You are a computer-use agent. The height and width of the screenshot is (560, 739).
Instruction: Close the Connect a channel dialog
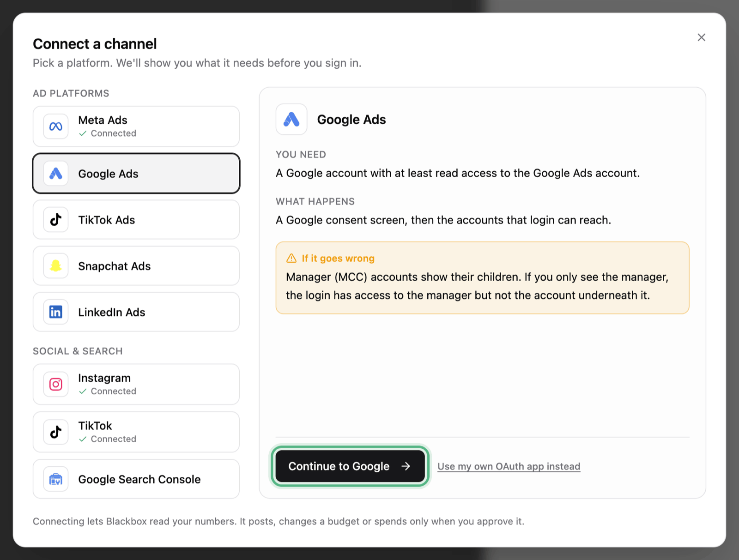tap(701, 37)
